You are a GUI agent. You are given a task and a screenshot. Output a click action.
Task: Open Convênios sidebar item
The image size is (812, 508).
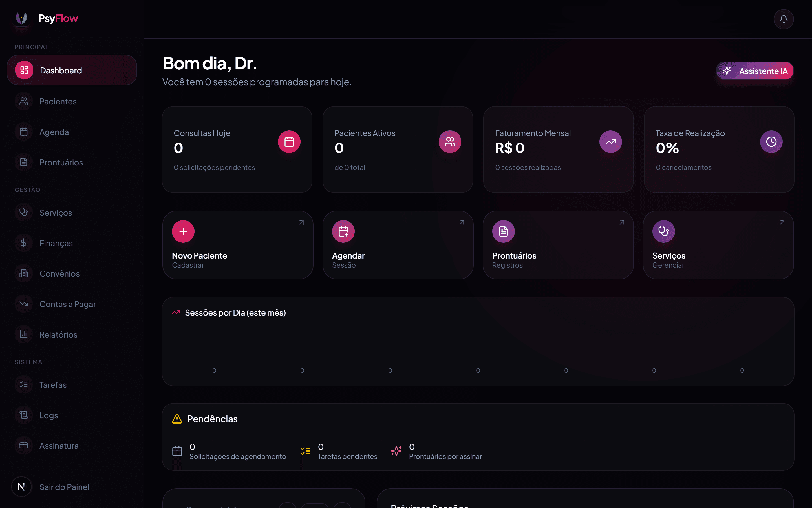pos(72,273)
